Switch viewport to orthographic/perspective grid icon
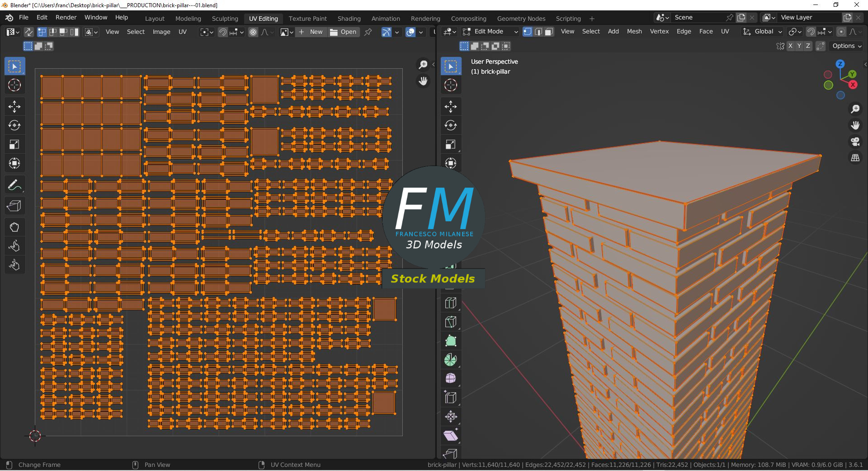Screen dimensions: 868x471 [x=855, y=158]
